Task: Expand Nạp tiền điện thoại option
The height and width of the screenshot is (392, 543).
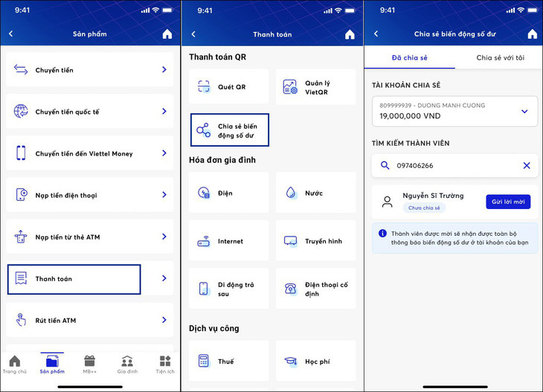Action: point(164,195)
